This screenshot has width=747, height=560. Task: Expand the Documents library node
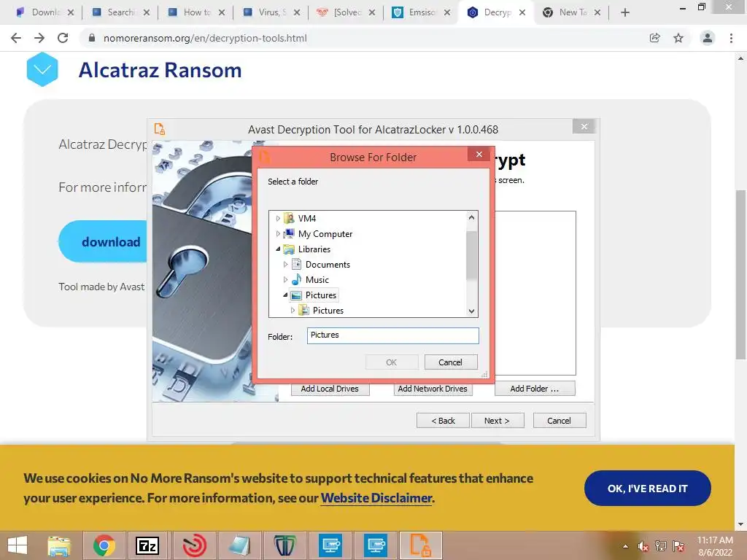pos(285,264)
